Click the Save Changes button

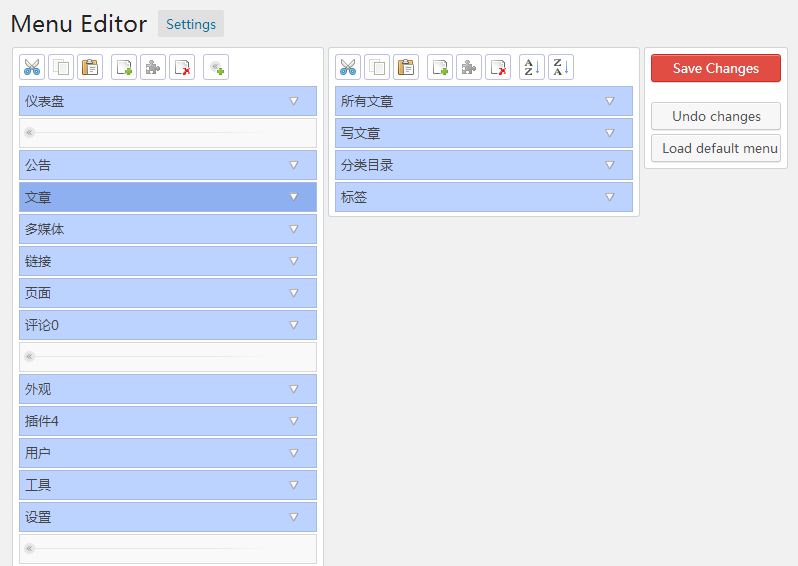point(715,68)
